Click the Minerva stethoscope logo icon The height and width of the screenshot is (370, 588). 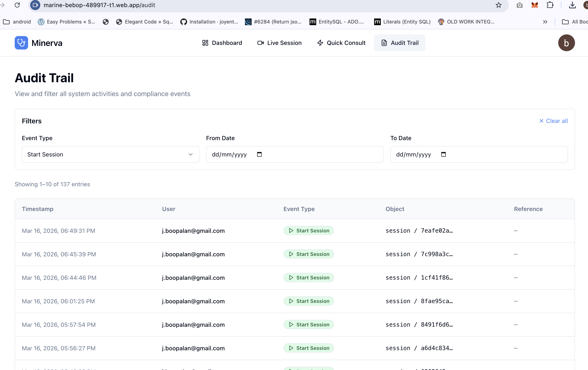(21, 43)
